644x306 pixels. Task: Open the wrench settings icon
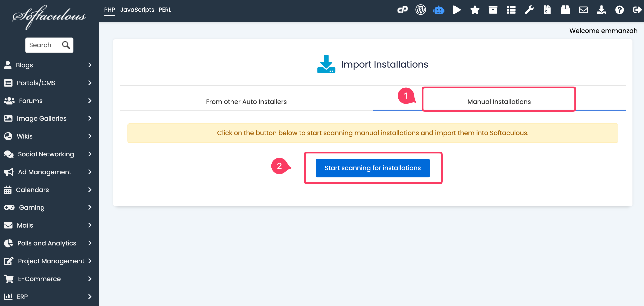point(529,10)
